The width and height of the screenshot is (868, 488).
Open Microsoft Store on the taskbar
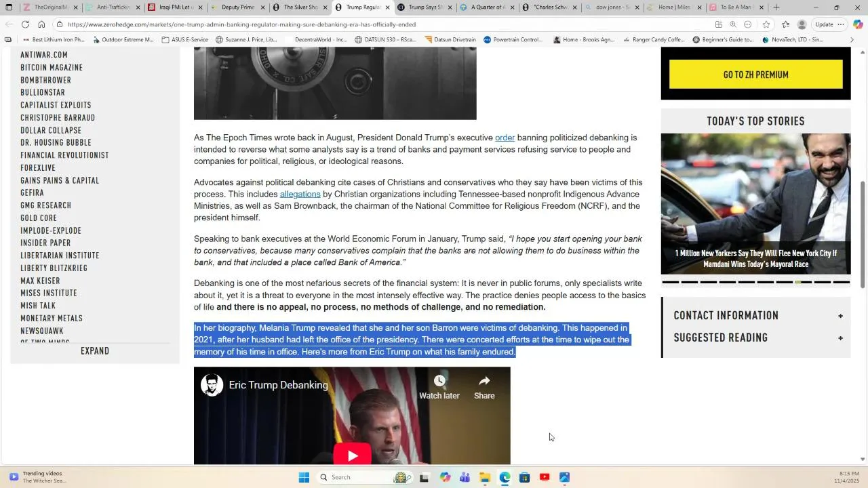point(524,477)
